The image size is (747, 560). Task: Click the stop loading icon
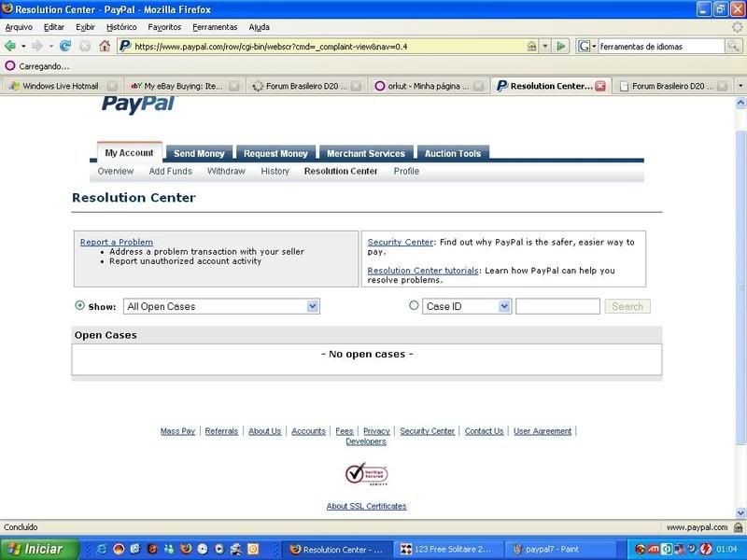tap(85, 46)
